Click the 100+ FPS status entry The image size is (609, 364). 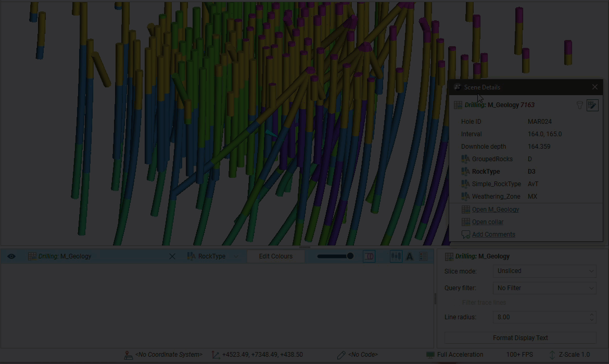point(519,355)
